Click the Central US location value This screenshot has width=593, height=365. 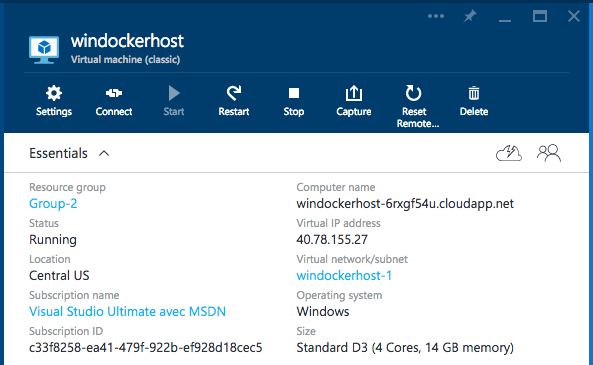(59, 275)
